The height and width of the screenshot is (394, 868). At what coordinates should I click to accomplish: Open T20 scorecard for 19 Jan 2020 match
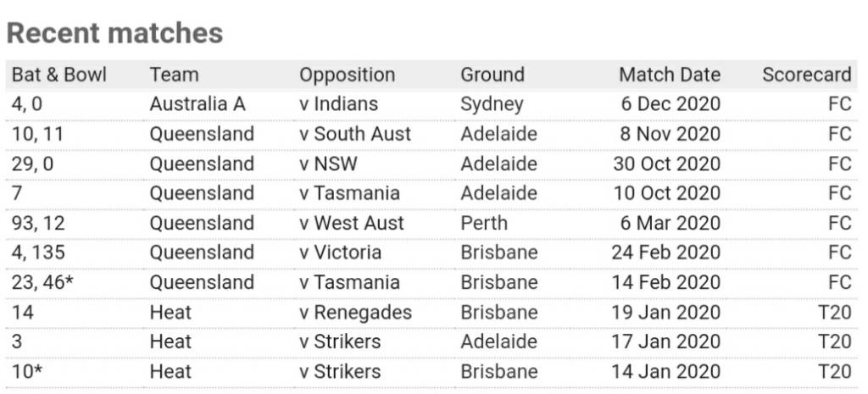tap(835, 312)
